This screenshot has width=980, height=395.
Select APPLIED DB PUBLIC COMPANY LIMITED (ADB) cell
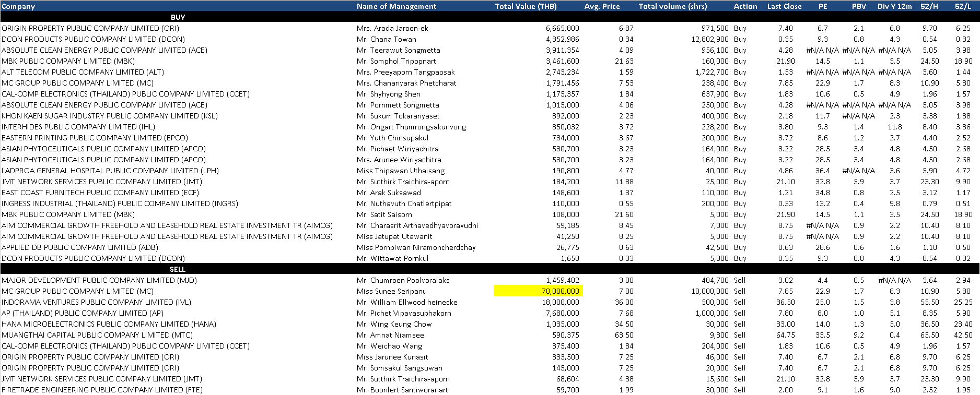click(80, 247)
